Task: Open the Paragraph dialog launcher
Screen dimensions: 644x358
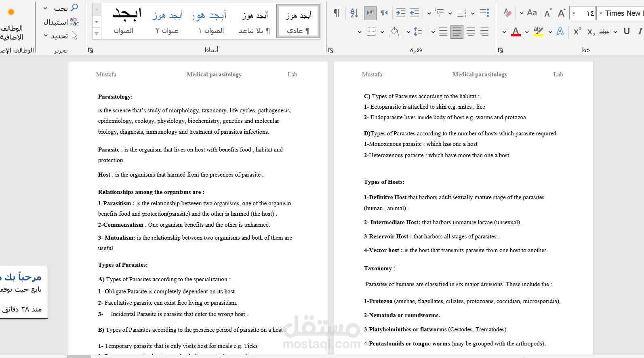Action: [331, 50]
